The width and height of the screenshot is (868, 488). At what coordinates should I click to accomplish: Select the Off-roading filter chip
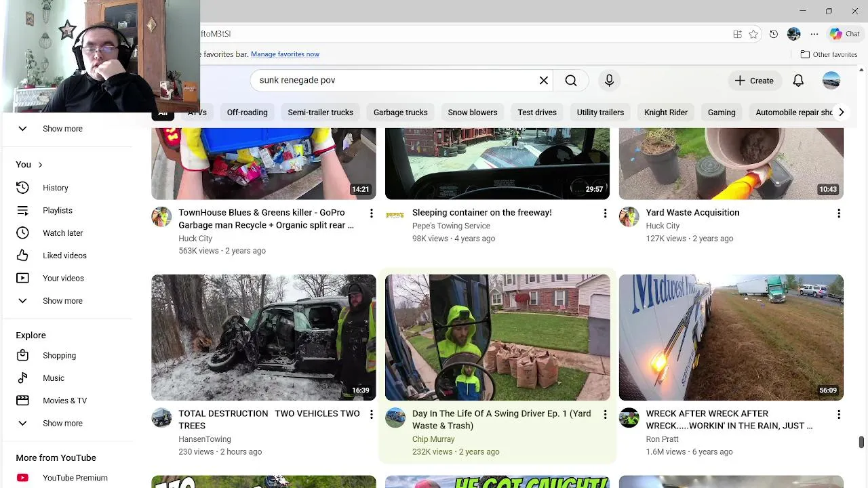tap(247, 113)
